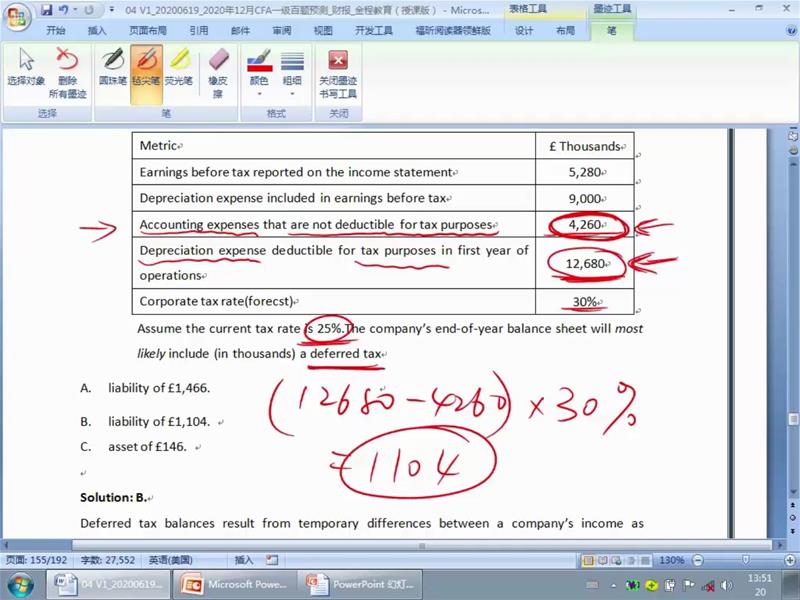Open the 页面布局 ribbon tab
The height and width of the screenshot is (600, 800).
point(148,31)
